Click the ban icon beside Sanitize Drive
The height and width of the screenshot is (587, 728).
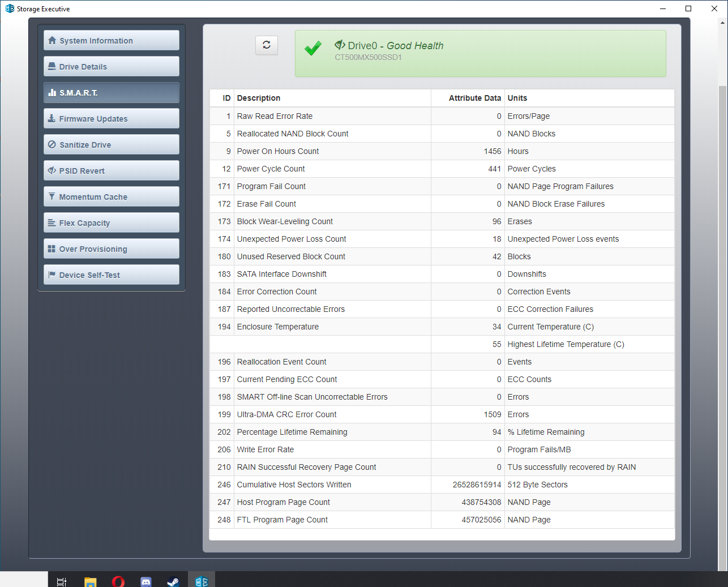pos(52,144)
